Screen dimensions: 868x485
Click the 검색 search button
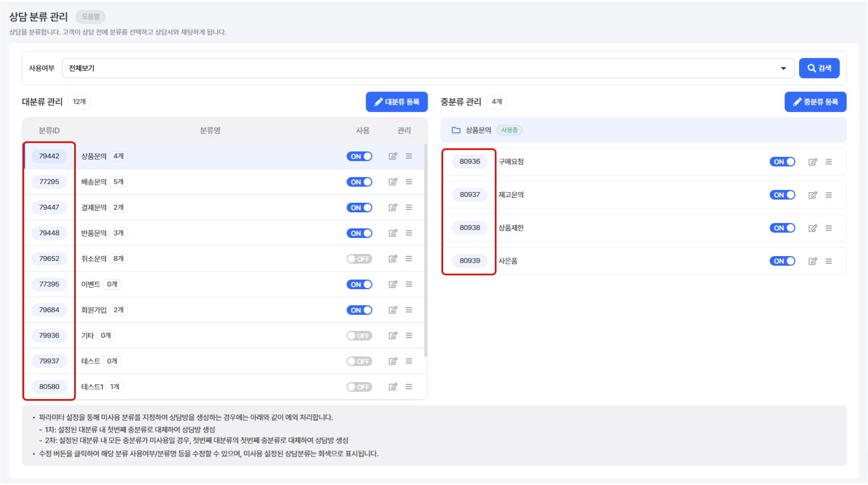point(819,68)
